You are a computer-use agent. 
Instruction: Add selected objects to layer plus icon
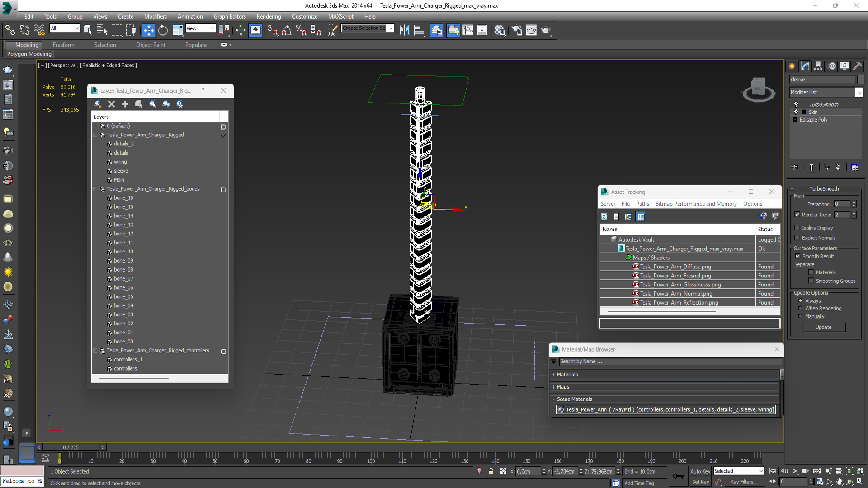(125, 104)
